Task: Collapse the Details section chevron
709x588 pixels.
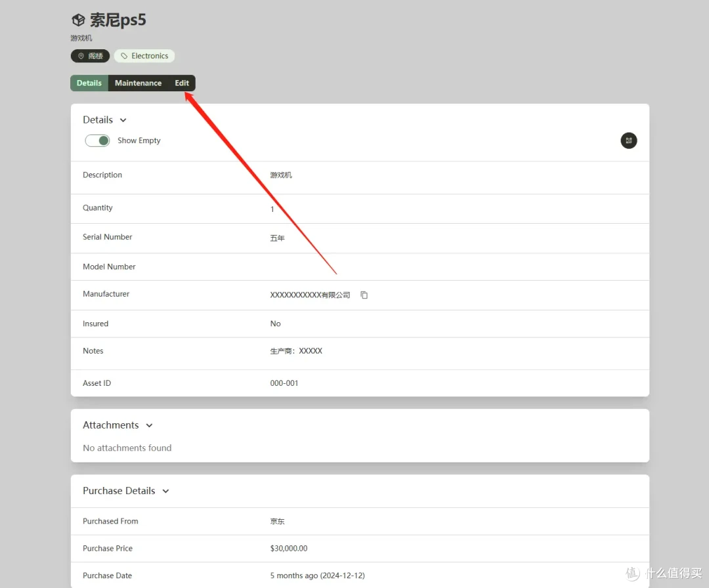Action: click(x=123, y=120)
